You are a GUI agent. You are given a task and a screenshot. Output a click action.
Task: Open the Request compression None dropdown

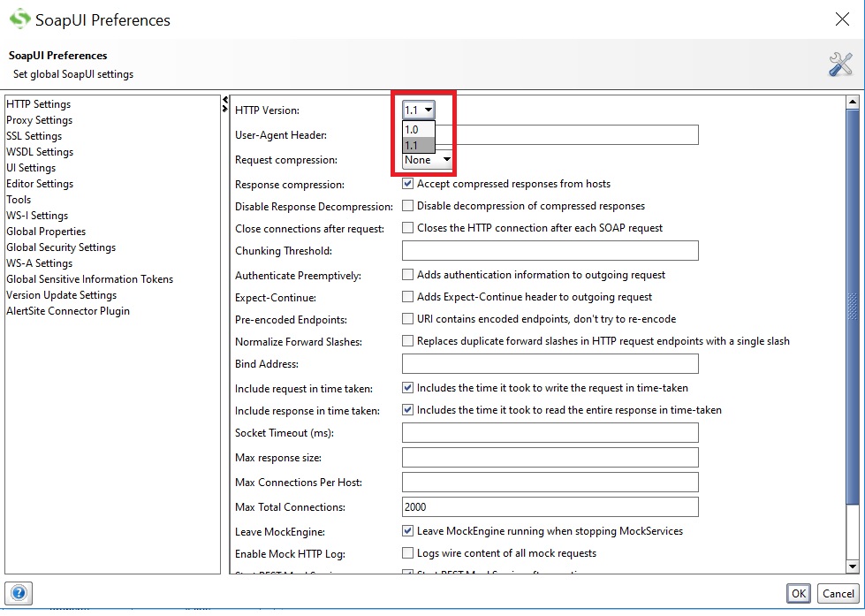pyautogui.click(x=428, y=160)
